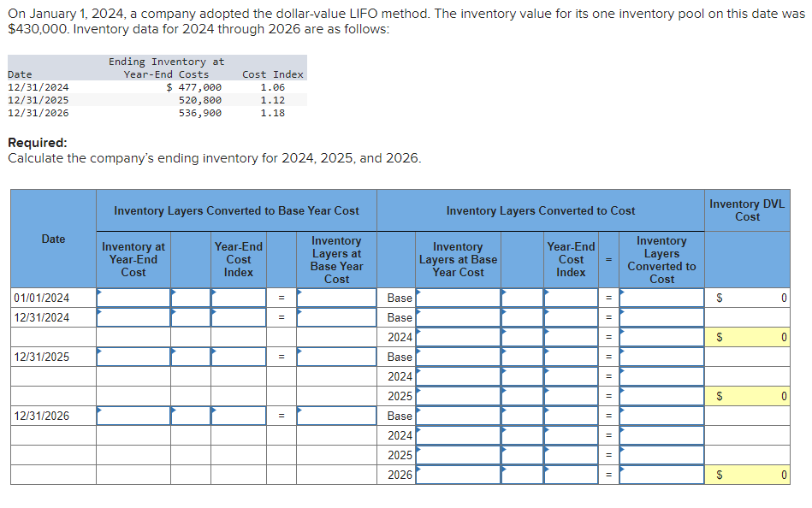Select the result field left of Base in the 12/31/2024 row
The width and height of the screenshot is (812, 508).
336,317
